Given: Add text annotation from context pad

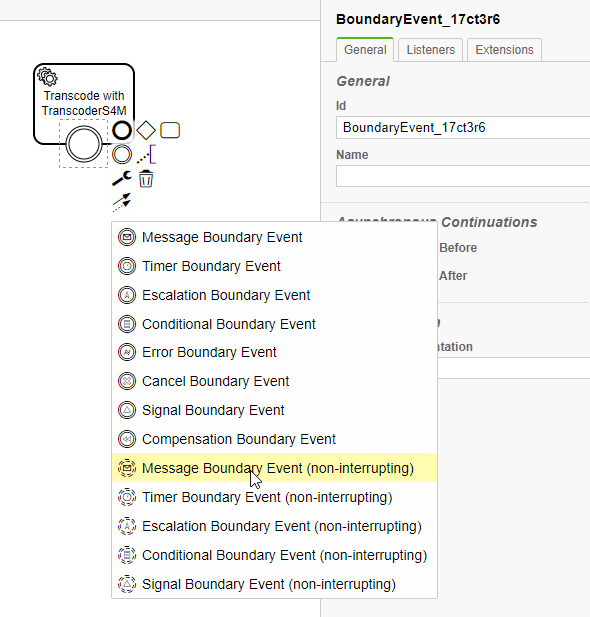Looking at the screenshot, I should (146, 154).
